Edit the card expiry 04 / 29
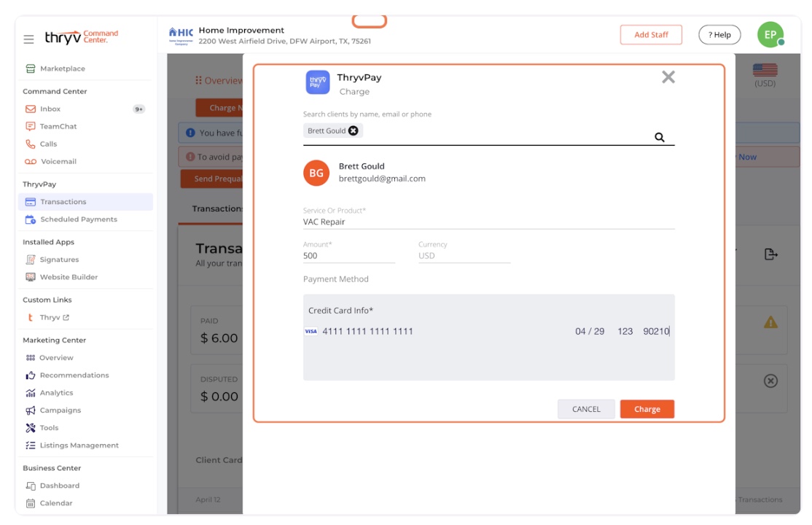The image size is (812, 525). tap(590, 331)
